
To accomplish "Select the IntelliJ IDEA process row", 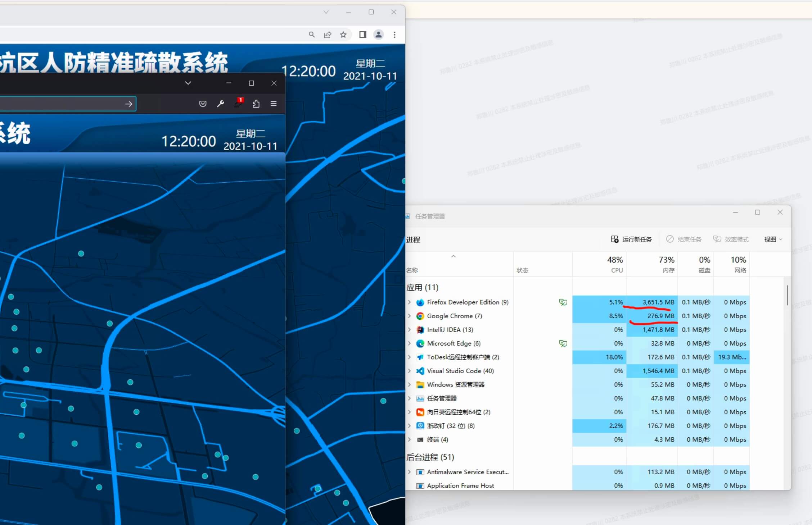I will 450,329.
